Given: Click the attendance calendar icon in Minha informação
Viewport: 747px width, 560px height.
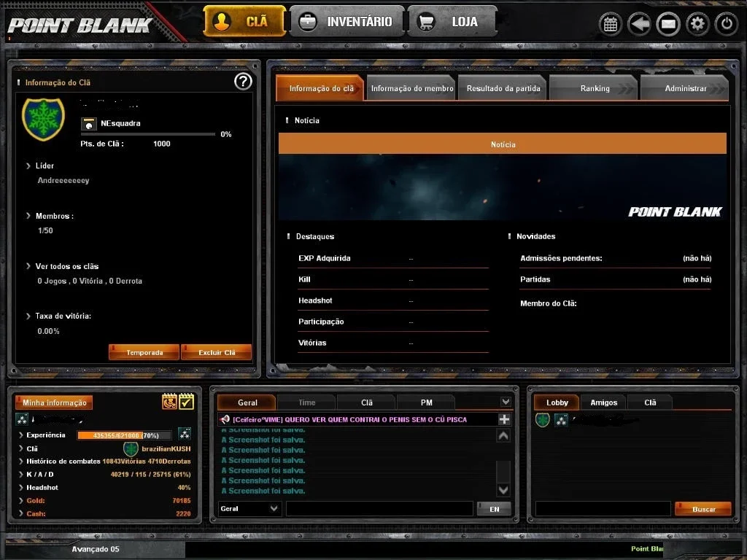Looking at the screenshot, I should (x=169, y=402).
